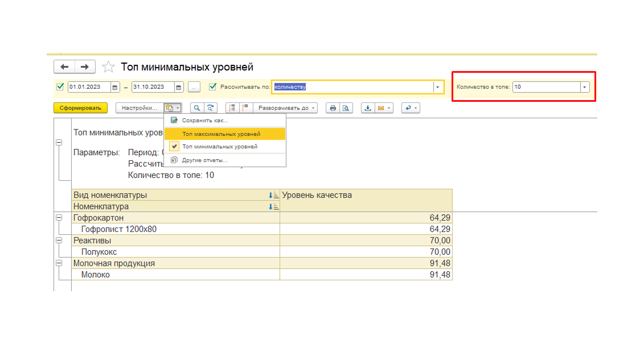This screenshot has width=644, height=344.
Task: Collapse the Гофрокартон group row
Action: (x=59, y=218)
